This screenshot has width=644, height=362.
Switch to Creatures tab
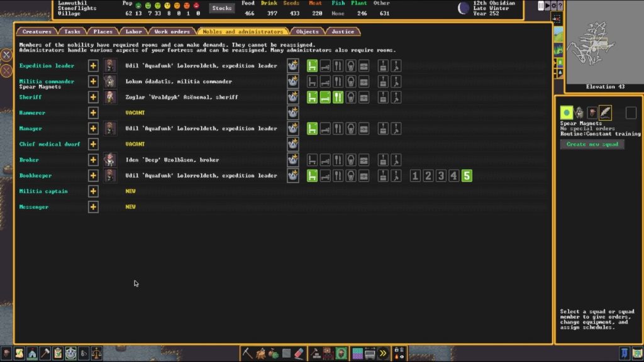37,31
